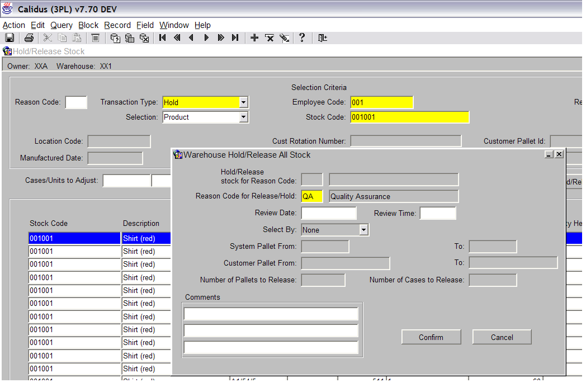Click the Description column header
This screenshot has height=392, width=586.
(x=141, y=223)
